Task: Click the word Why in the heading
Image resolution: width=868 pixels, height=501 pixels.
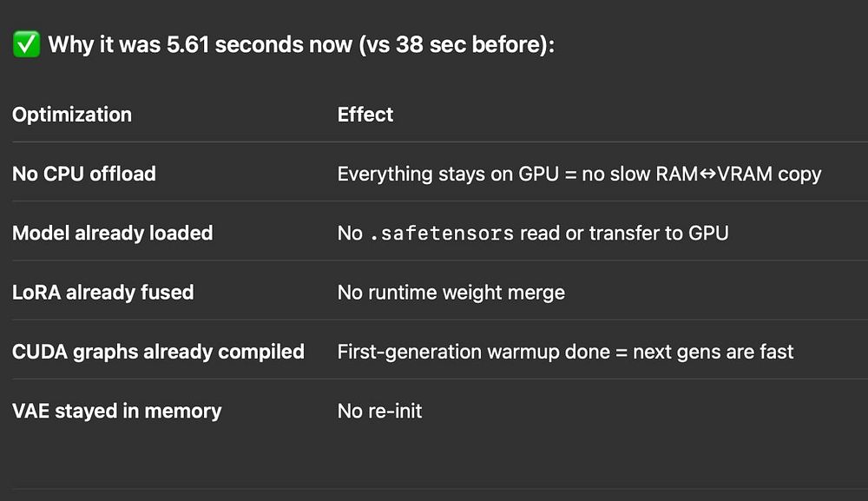Action: pyautogui.click(x=71, y=44)
